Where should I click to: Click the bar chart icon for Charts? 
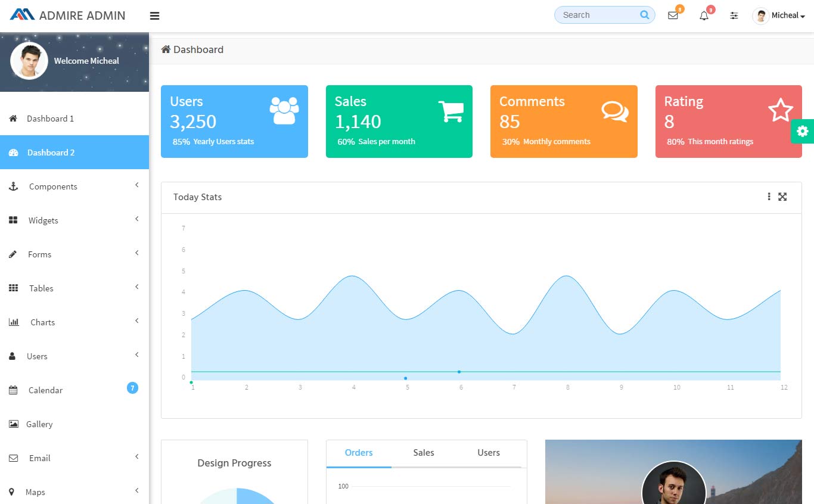click(x=14, y=322)
